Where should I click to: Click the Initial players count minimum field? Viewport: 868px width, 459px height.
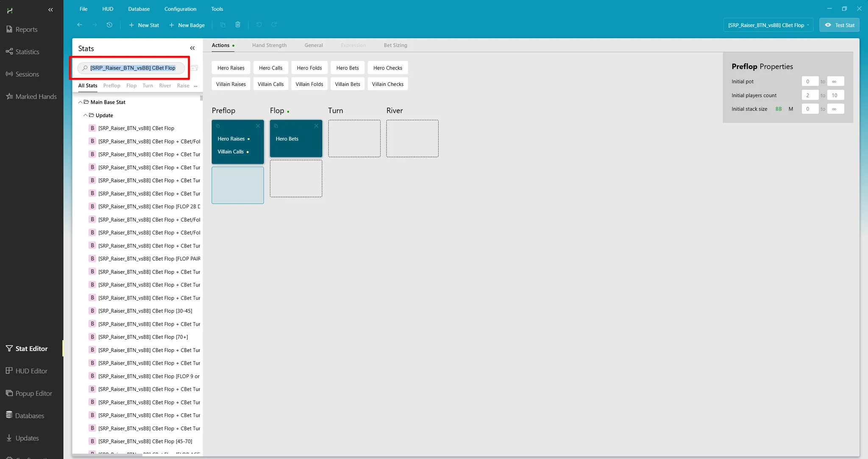(810, 95)
